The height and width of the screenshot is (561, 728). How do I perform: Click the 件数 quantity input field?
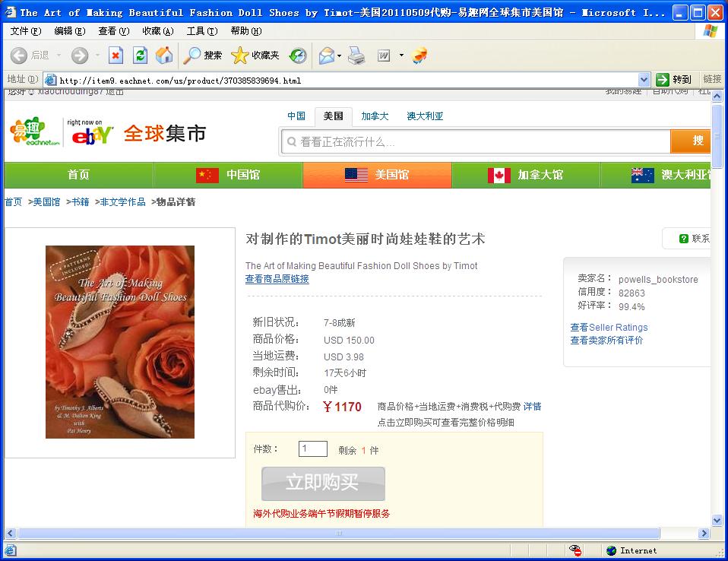coord(313,449)
